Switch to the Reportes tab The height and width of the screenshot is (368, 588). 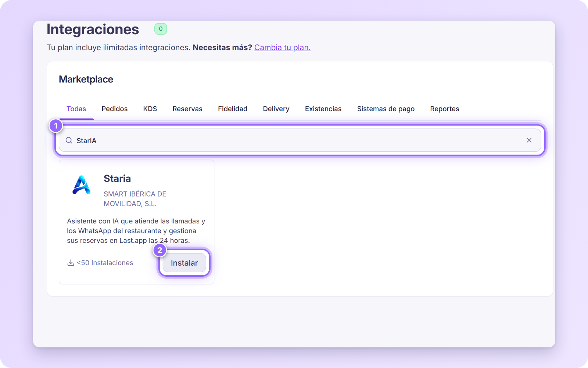[x=445, y=109]
